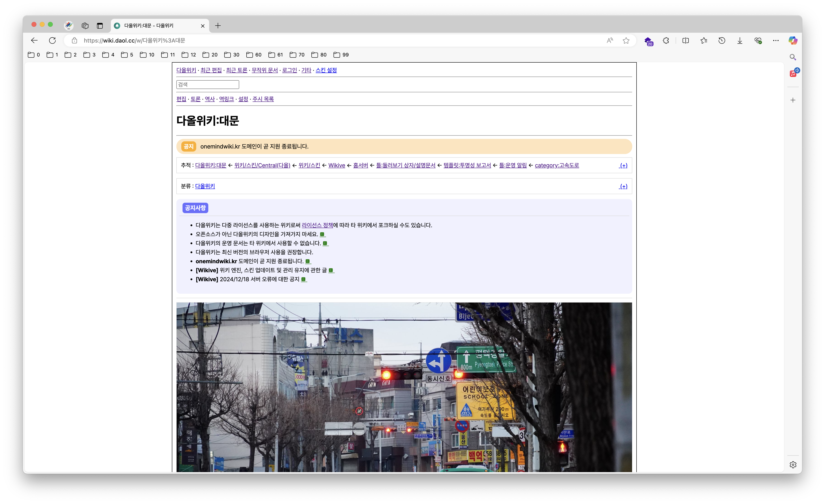
Task: Click the 편집 page action link
Action: 181,99
